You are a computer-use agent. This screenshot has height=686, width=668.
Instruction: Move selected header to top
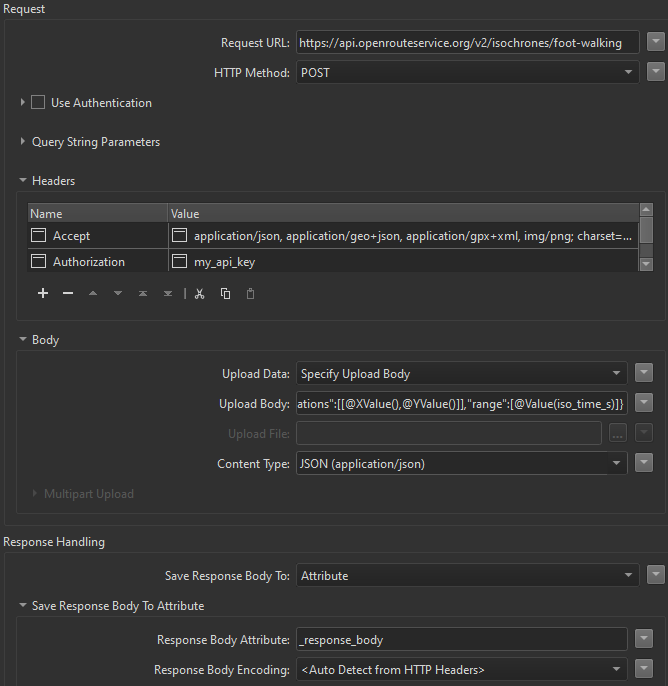pyautogui.click(x=143, y=293)
